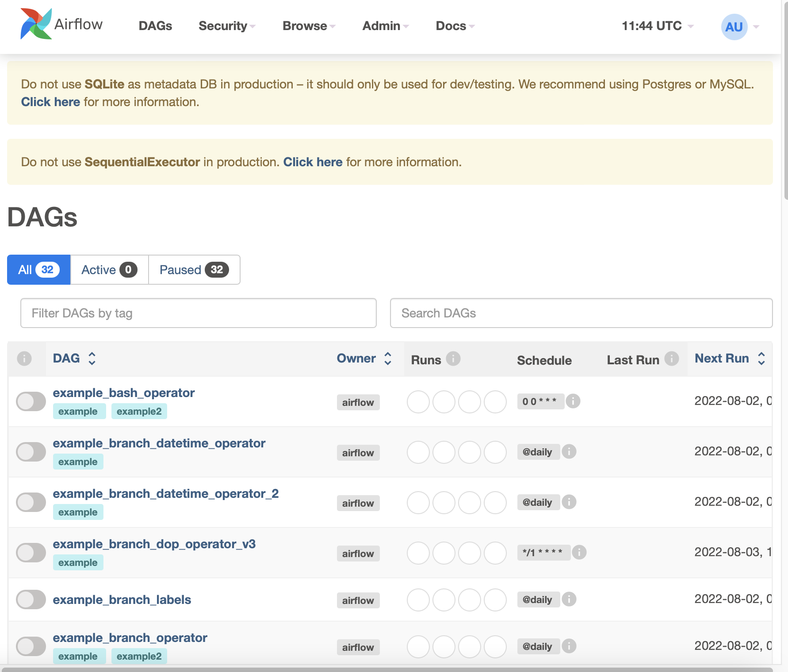Screen dimensions: 788x672
Task: Go to DAGs in the navigation bar
Action: 155,26
